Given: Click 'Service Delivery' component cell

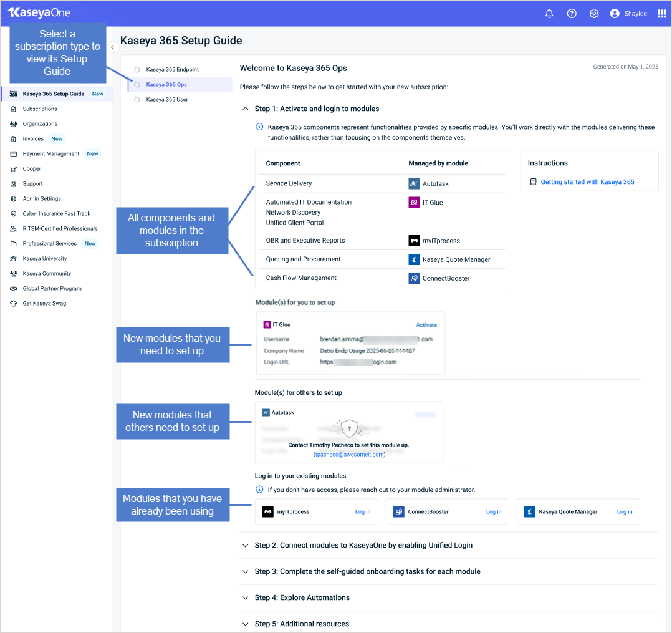Looking at the screenshot, I should (289, 183).
